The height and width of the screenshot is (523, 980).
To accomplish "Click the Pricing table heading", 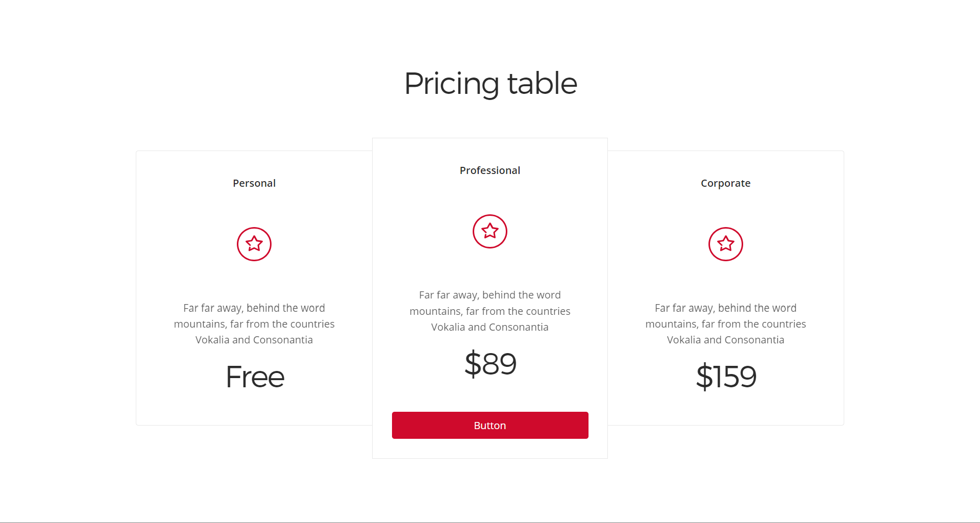I will tap(491, 83).
